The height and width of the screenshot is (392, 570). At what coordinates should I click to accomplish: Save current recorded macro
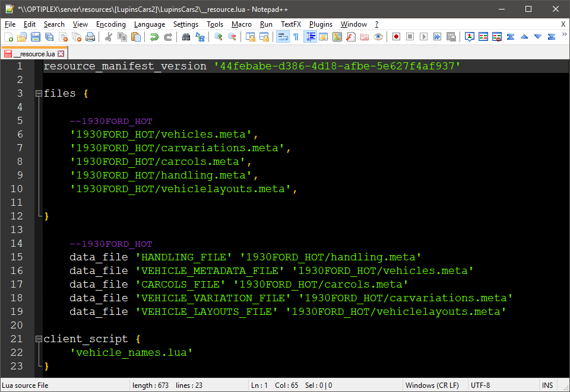451,37
